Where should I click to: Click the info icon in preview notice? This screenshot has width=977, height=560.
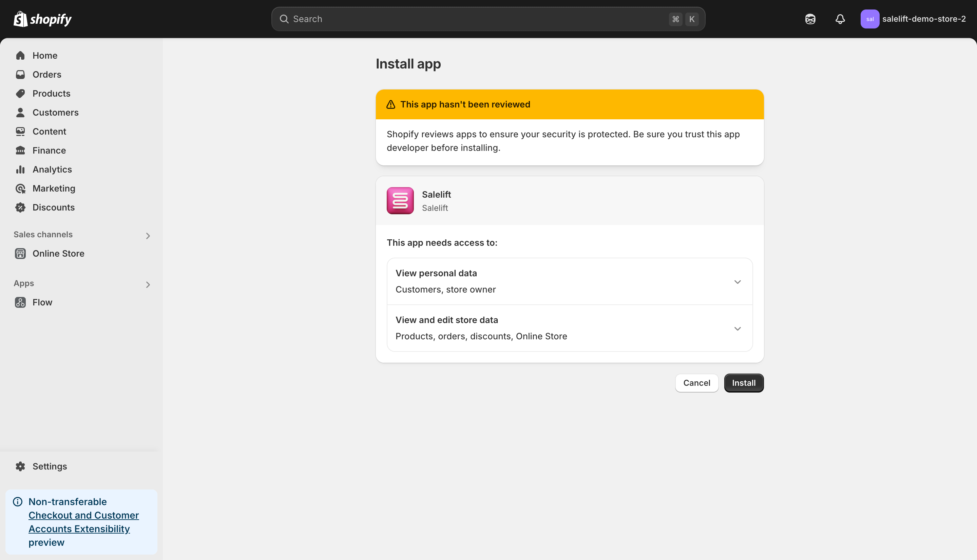click(18, 502)
